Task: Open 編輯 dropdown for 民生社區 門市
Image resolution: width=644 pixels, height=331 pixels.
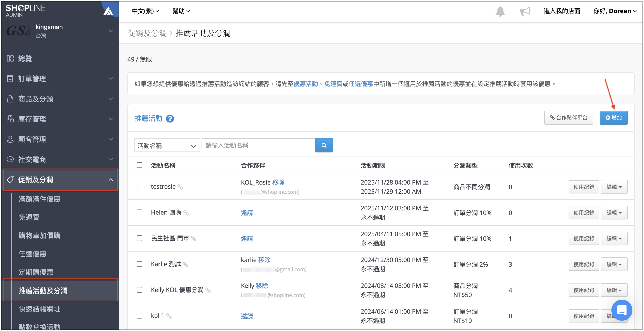Action: (x=614, y=238)
